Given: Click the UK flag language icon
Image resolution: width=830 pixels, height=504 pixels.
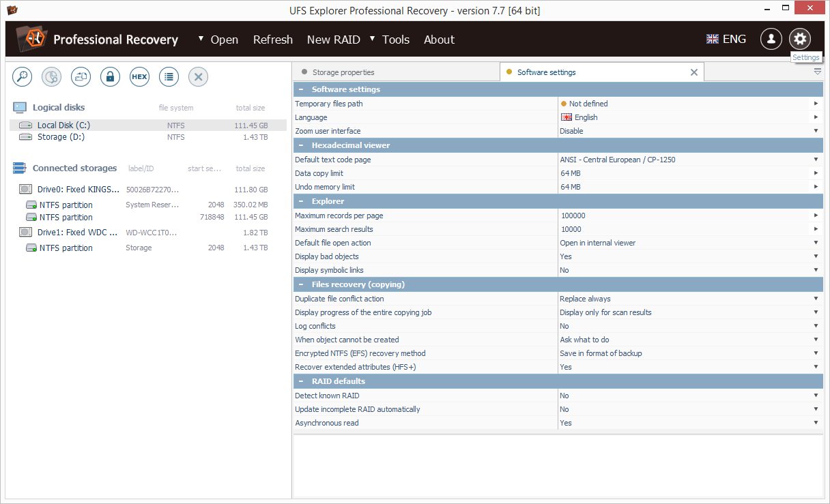Looking at the screenshot, I should [x=713, y=40].
